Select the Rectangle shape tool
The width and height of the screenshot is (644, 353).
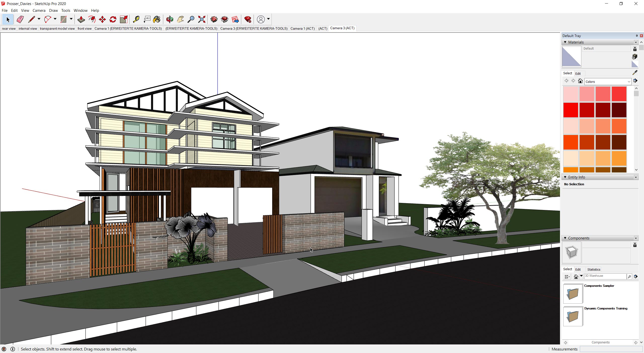pyautogui.click(x=63, y=19)
